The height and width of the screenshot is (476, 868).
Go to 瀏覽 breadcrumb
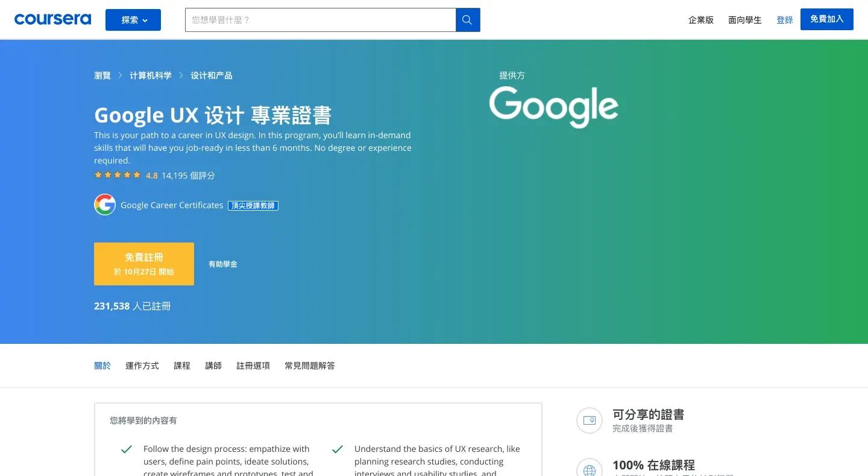[102, 75]
